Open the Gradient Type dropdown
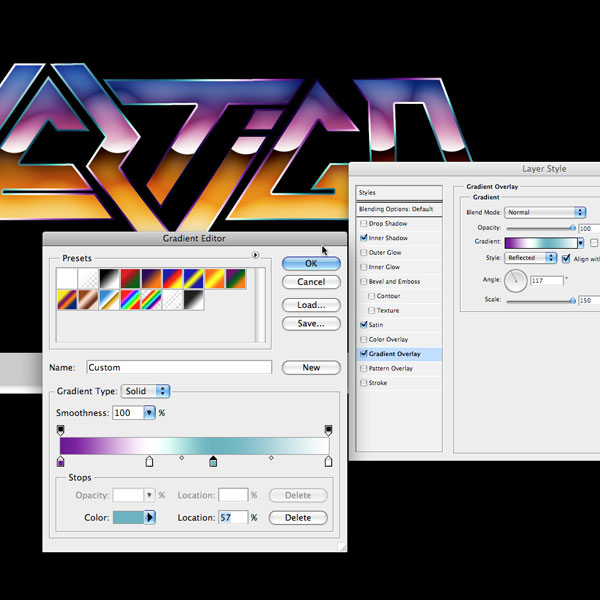 tap(146, 391)
